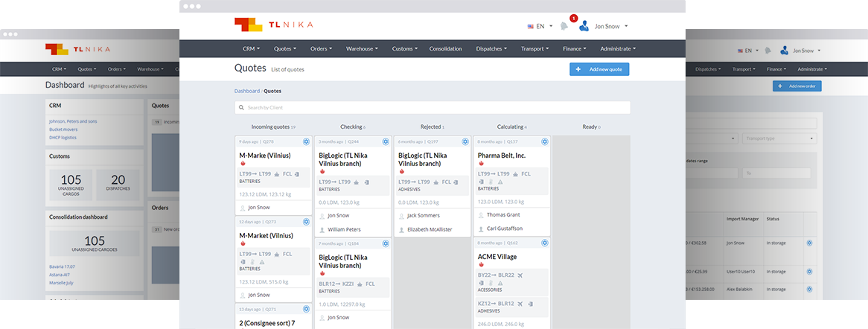The width and height of the screenshot is (868, 329).
Task: Open the Consolidation menu item
Action: click(x=445, y=49)
